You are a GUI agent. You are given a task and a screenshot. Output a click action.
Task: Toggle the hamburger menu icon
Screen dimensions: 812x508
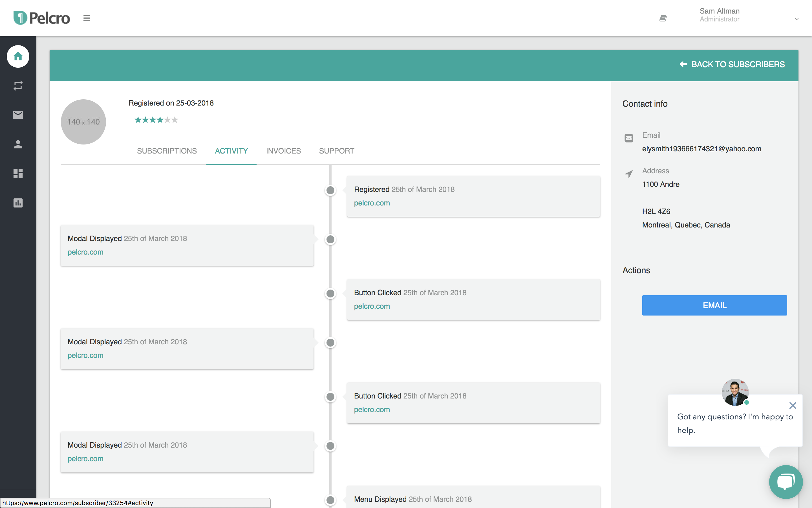click(87, 18)
